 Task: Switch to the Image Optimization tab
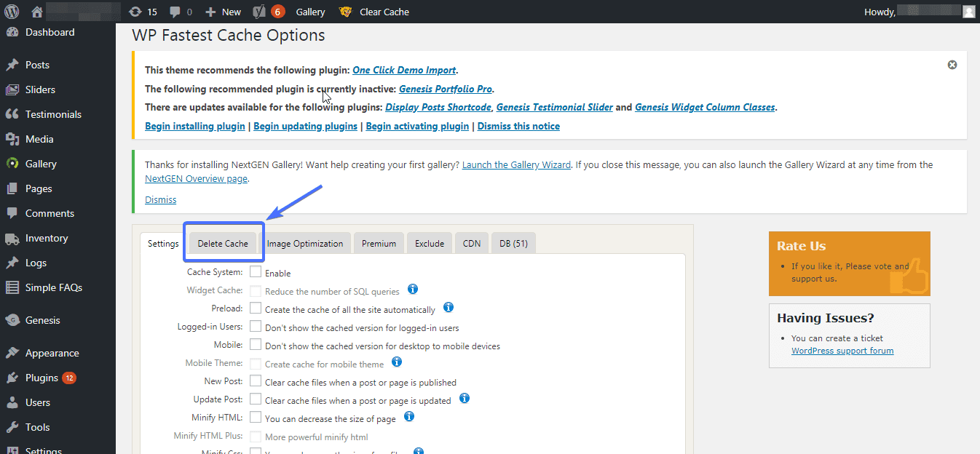(x=305, y=244)
